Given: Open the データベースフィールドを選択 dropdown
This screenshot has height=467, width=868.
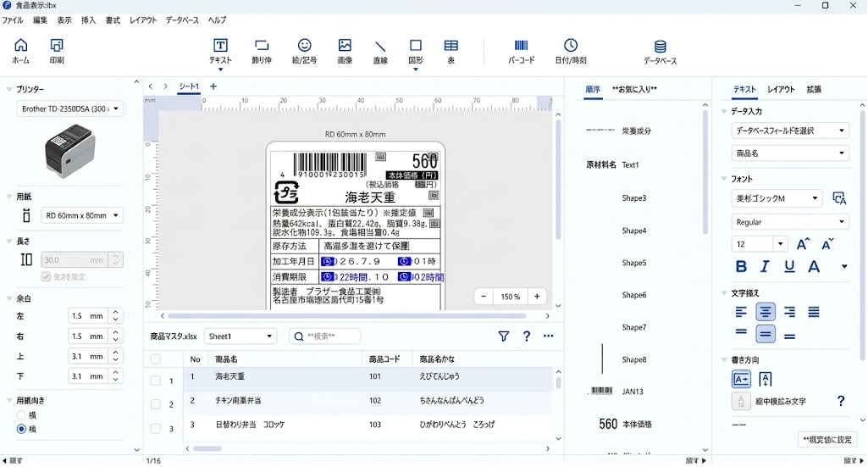Looking at the screenshot, I should pos(790,131).
